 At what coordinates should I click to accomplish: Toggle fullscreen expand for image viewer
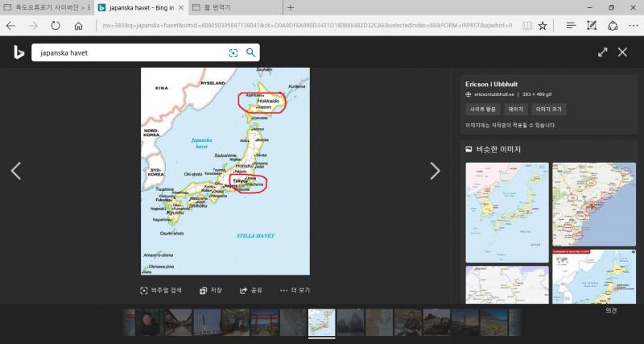pyautogui.click(x=602, y=52)
